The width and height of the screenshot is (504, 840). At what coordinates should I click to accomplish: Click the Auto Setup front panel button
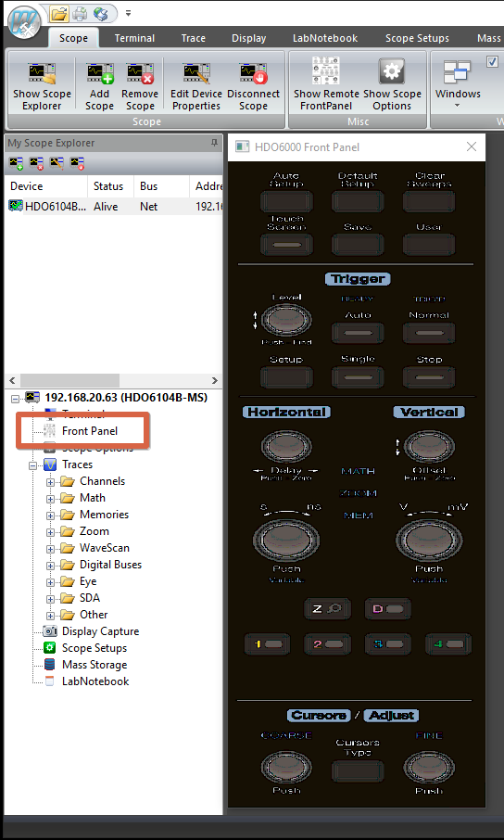(286, 202)
